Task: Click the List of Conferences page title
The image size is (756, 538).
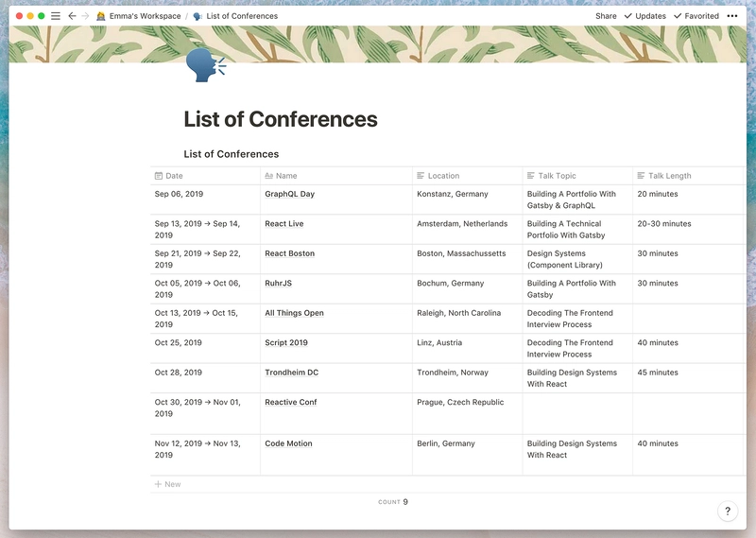Action: pyautogui.click(x=281, y=119)
